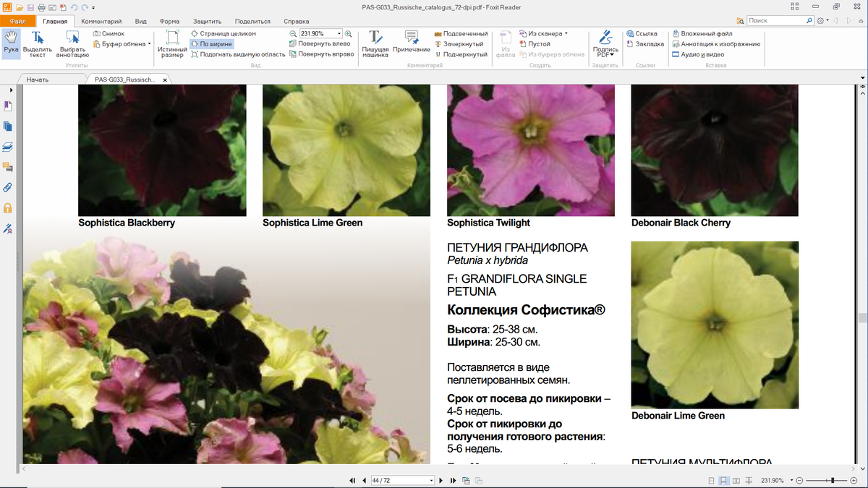This screenshot has height=488, width=868.
Task: Add a bookmark with Закладка
Action: click(644, 43)
